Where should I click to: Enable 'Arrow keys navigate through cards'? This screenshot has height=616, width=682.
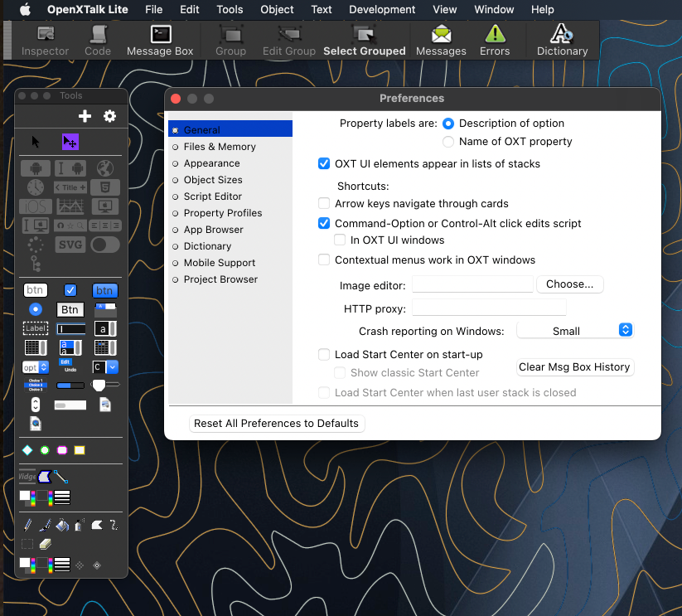[x=324, y=203]
